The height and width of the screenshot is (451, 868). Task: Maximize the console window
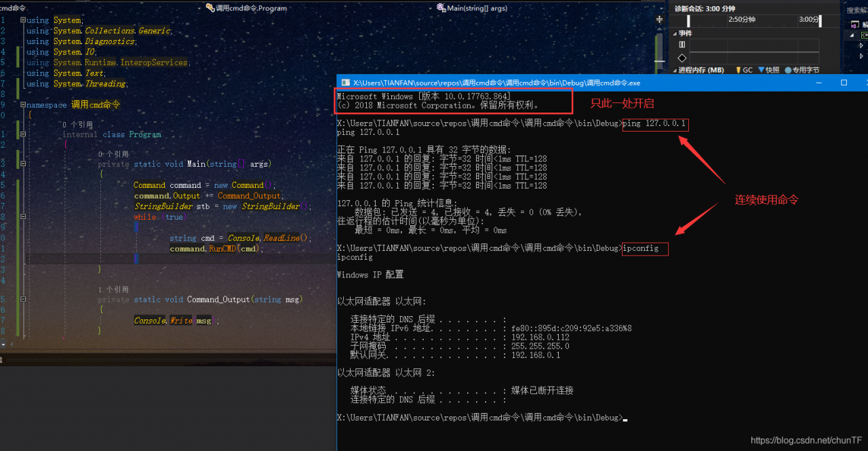pyautogui.click(x=844, y=83)
